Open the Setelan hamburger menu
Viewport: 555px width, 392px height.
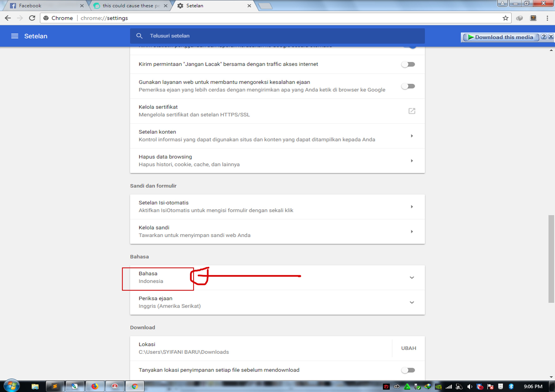pos(15,36)
